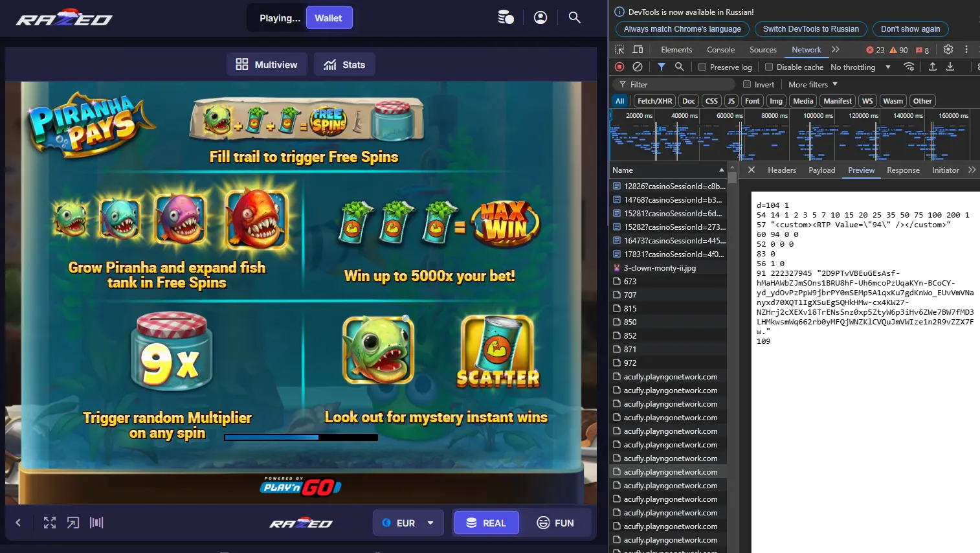Toggle the WS request type filter

(x=867, y=101)
